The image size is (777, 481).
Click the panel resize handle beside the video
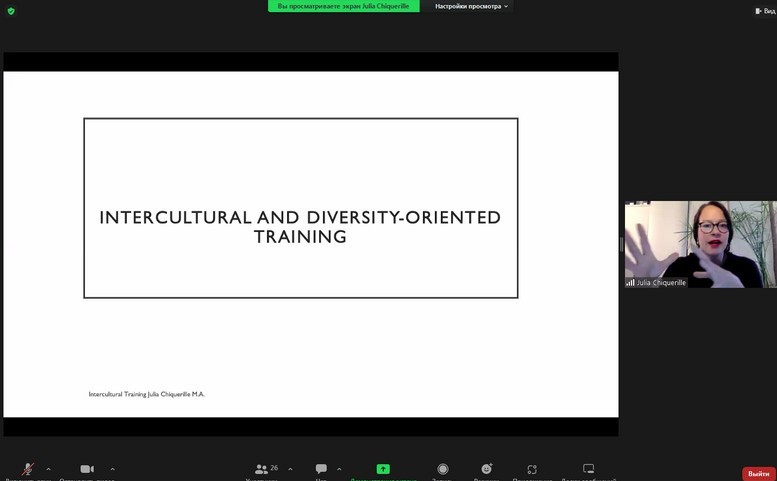coord(621,244)
